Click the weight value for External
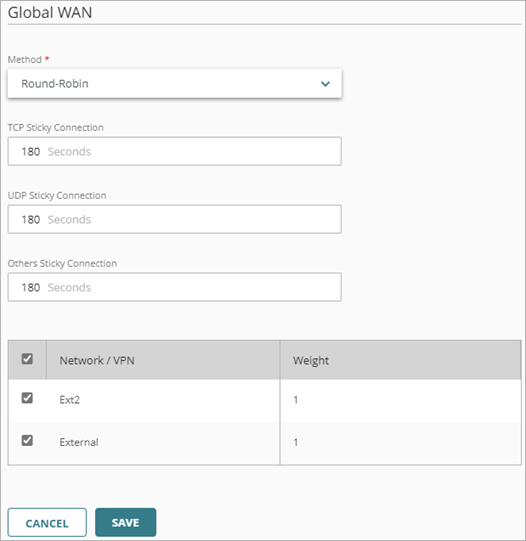The height and width of the screenshot is (541, 526). click(296, 442)
